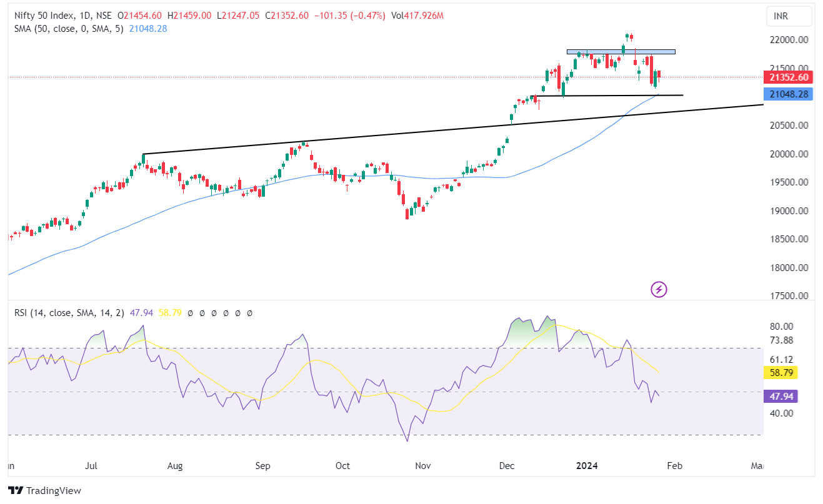
Task: Click the 22000.00 price scale label
Action: 789,39
